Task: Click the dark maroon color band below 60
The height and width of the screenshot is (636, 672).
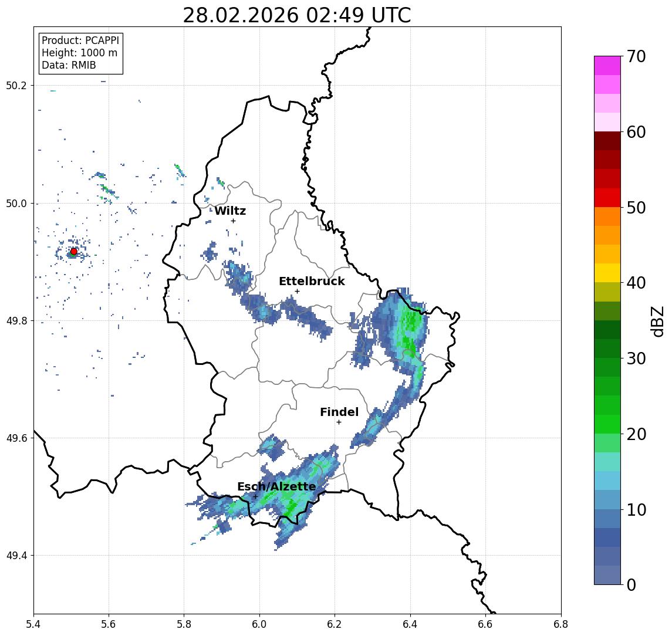Action: click(607, 141)
